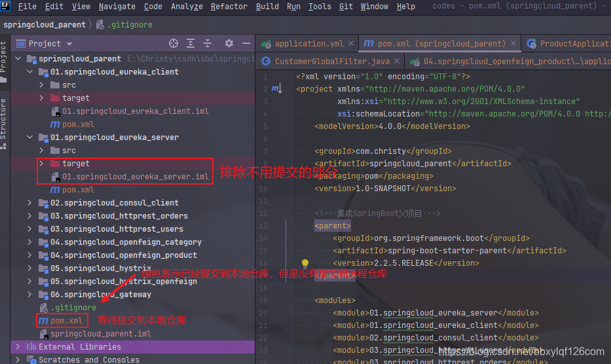Open pom.xml under eureka_server module
This screenshot has width=611, height=364.
[73, 190]
